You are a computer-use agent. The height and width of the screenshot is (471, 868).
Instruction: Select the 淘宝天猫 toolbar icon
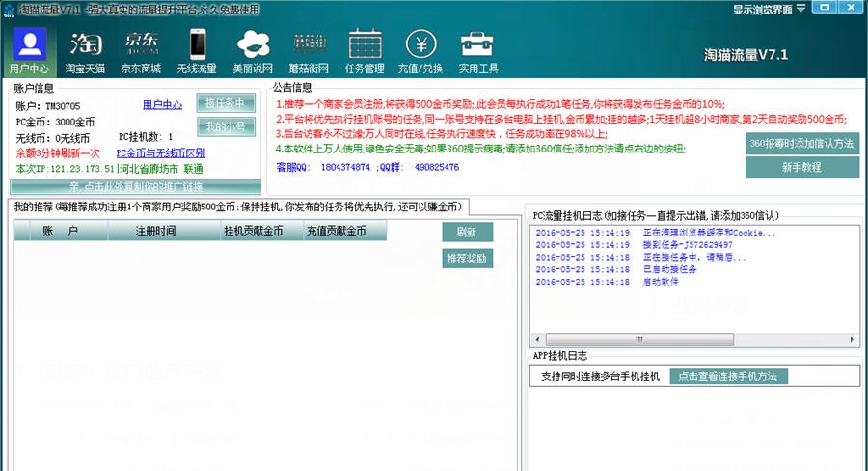click(85, 51)
